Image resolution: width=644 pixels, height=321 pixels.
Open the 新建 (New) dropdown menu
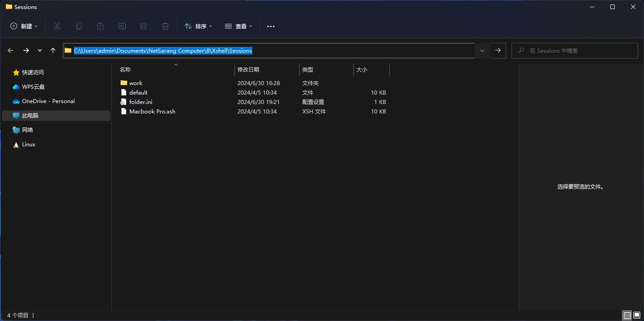pyautogui.click(x=24, y=26)
